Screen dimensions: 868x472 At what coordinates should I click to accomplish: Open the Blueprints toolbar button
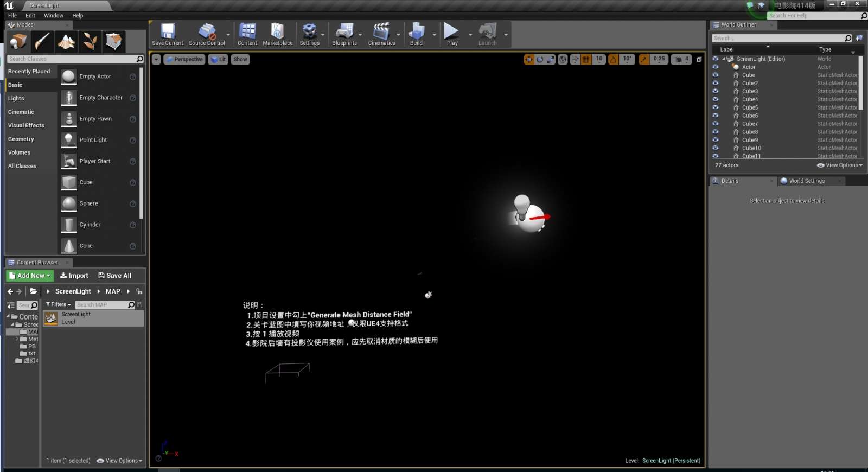(x=344, y=35)
